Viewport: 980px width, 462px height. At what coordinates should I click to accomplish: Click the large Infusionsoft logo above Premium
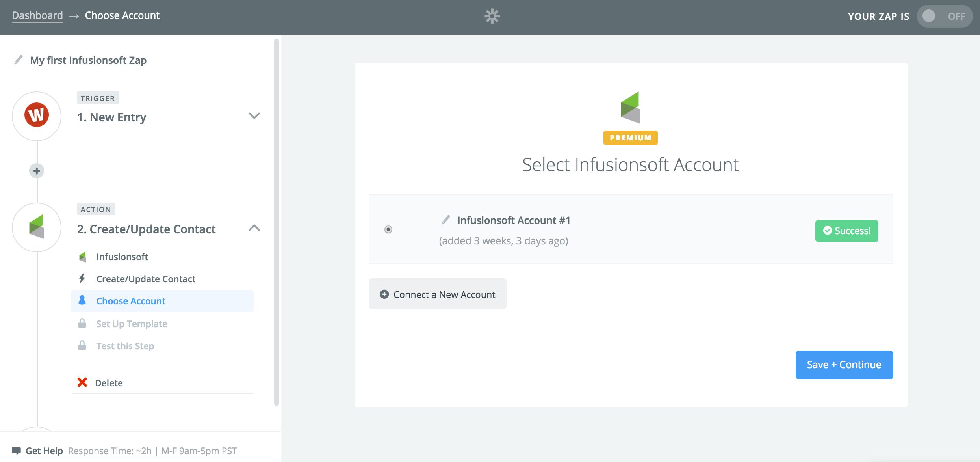[x=630, y=107]
